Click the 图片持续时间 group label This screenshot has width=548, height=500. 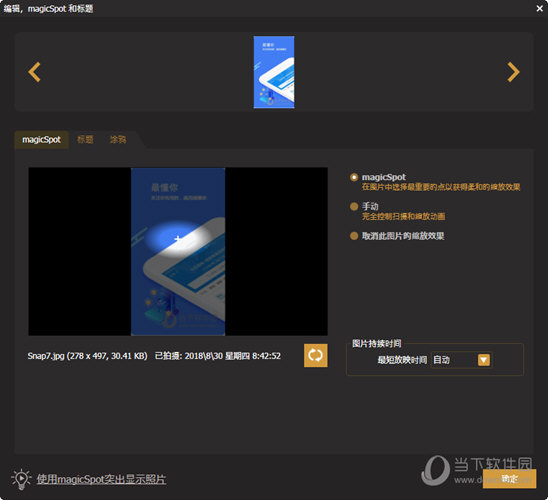[x=376, y=343]
